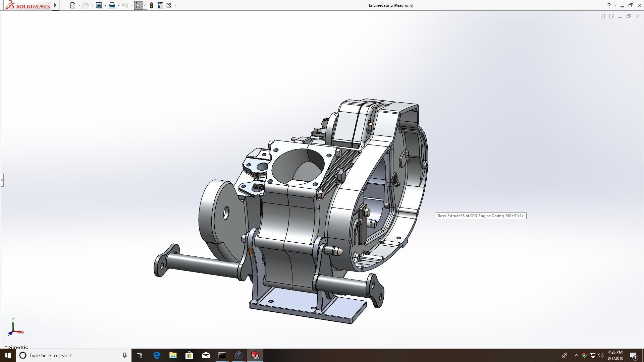Click the Rebuild traffic light icon
Screen dimensions: 644x362
[x=152, y=5]
